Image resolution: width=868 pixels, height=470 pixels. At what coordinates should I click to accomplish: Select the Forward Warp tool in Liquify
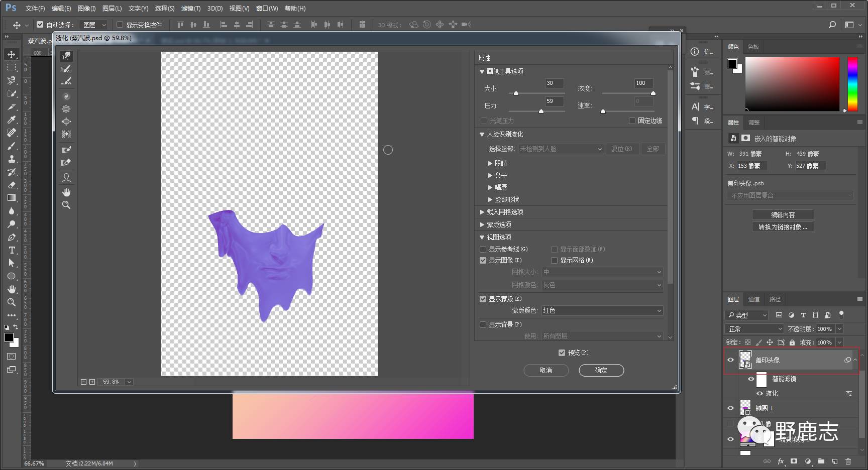click(66, 56)
